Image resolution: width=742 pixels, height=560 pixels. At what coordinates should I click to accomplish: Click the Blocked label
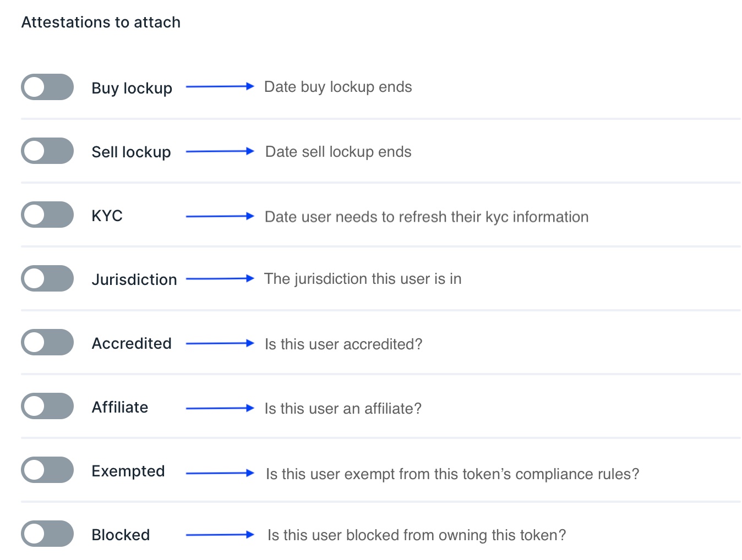pos(121,535)
